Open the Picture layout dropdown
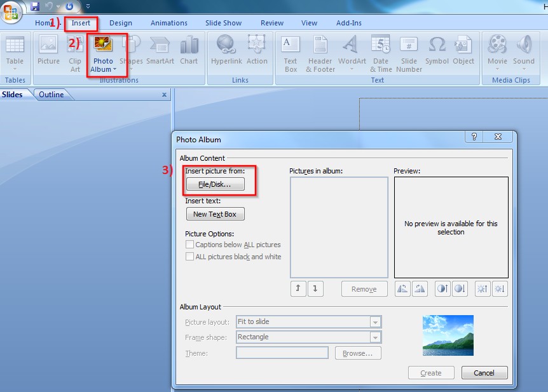The image size is (548, 392). pyautogui.click(x=375, y=322)
